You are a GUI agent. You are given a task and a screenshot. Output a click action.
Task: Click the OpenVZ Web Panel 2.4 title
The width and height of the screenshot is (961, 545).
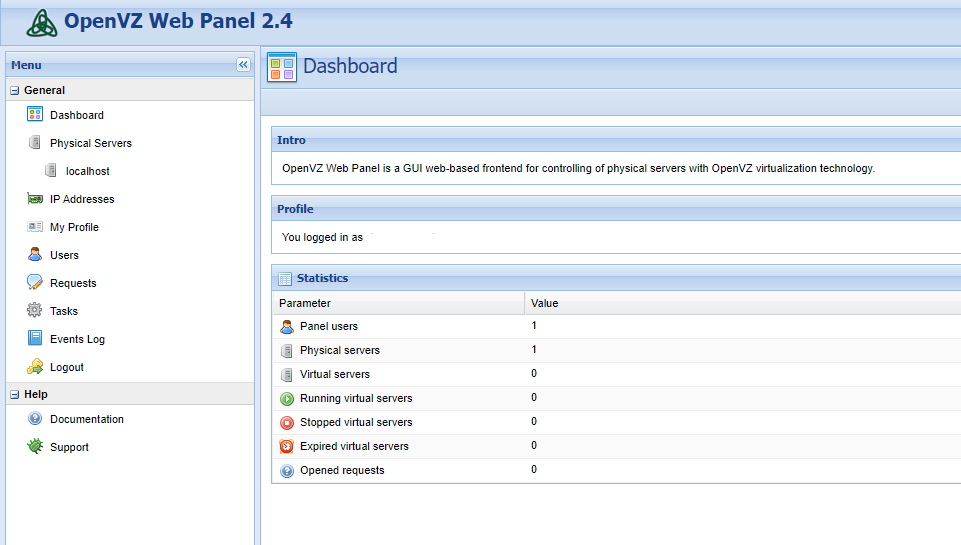178,21
